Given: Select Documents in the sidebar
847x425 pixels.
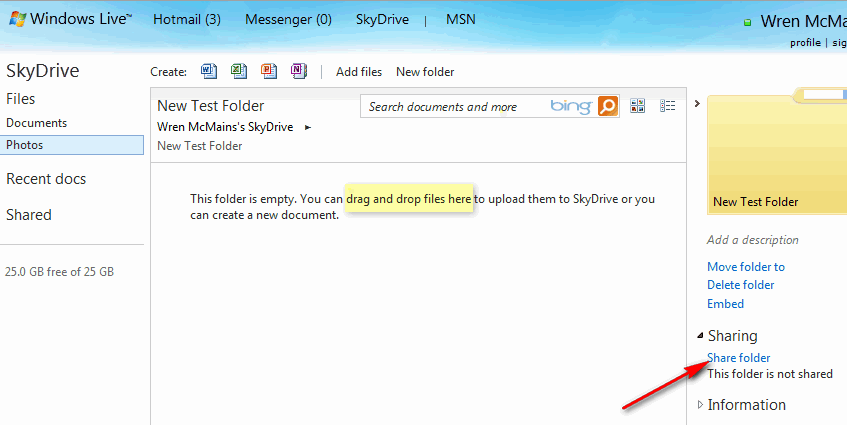Looking at the screenshot, I should point(37,123).
